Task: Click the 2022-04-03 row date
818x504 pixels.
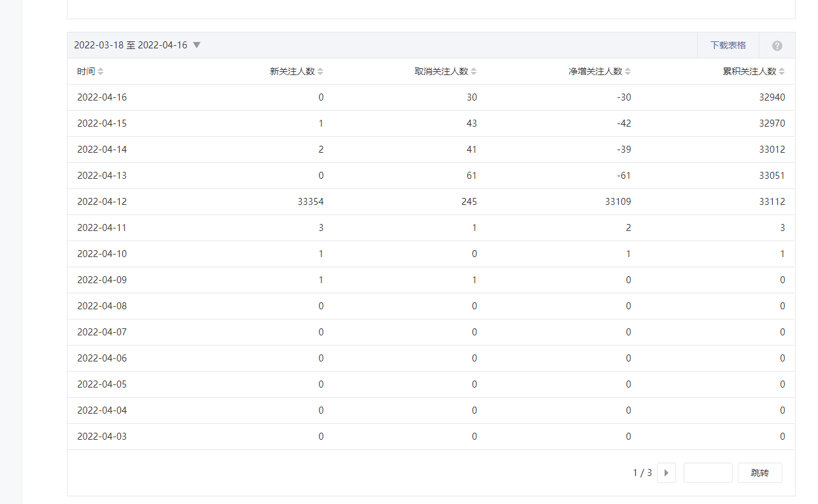Action: (x=102, y=437)
